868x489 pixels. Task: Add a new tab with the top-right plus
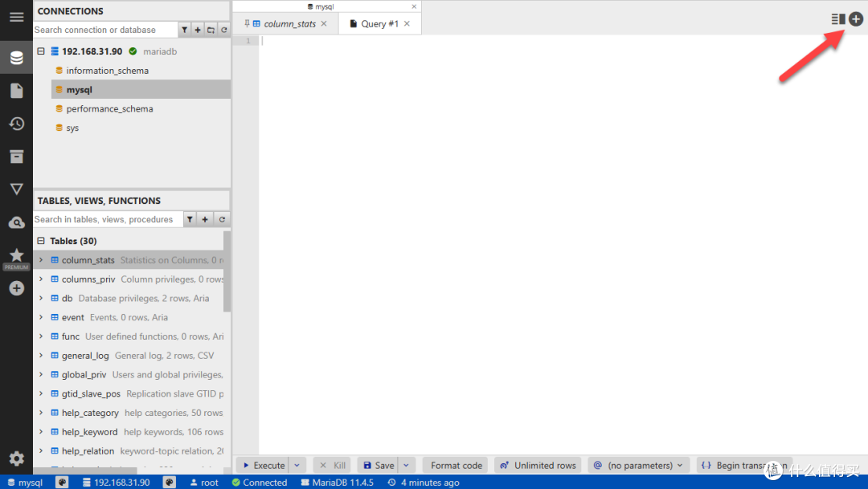pyautogui.click(x=856, y=19)
